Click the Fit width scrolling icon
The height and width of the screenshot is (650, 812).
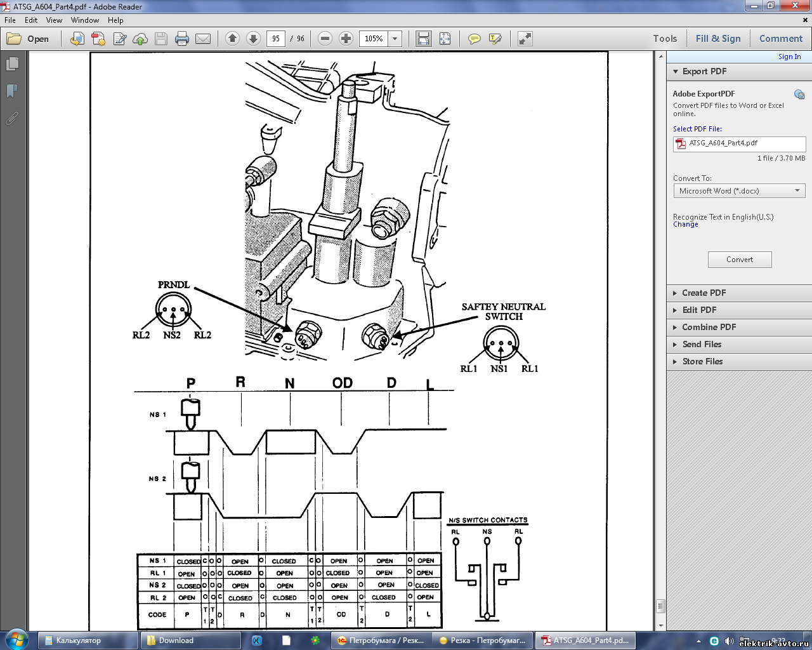424,39
